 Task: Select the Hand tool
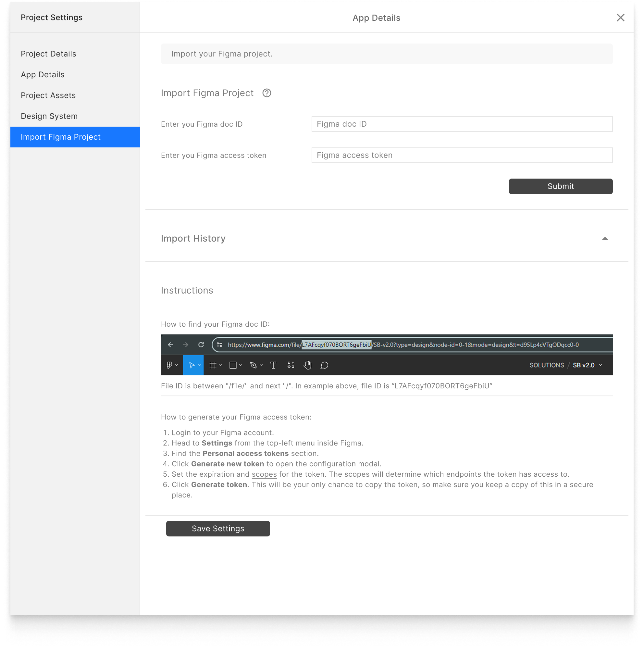tap(307, 365)
